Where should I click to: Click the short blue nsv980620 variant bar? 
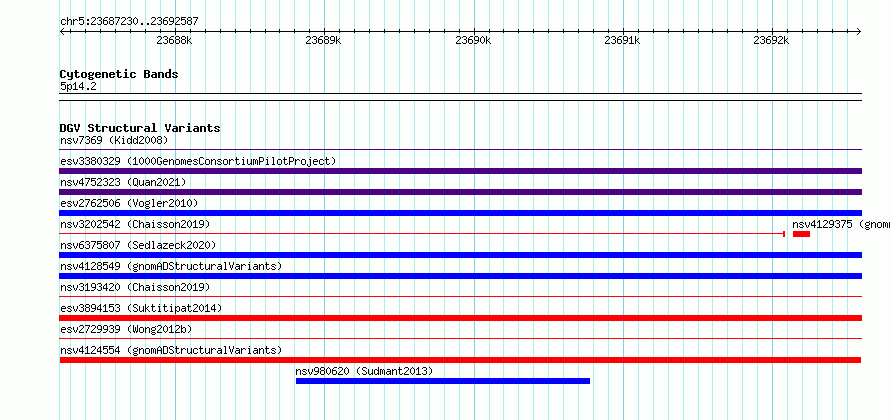coord(443,381)
